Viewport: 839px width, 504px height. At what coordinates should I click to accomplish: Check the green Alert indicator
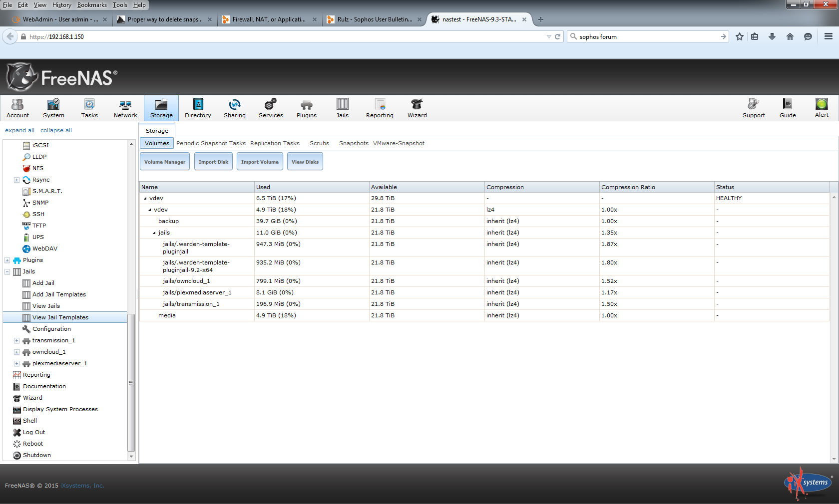(822, 108)
